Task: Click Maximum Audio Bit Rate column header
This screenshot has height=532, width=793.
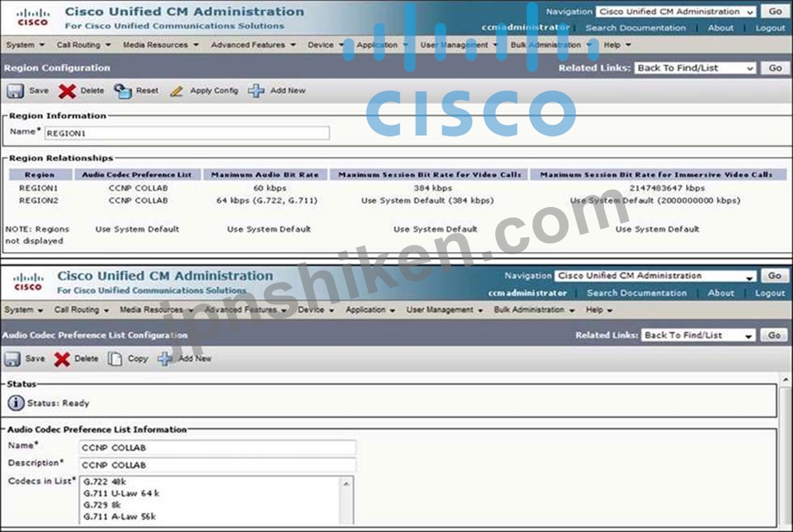Action: (x=265, y=175)
